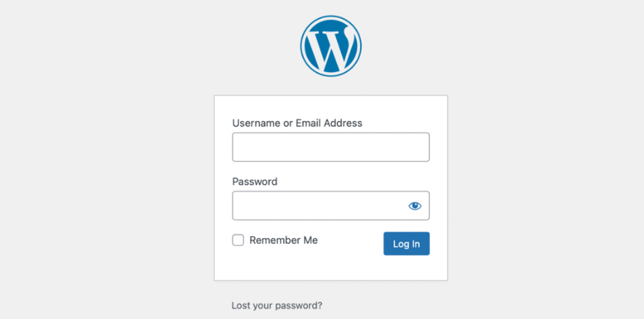Open the Lost your password link
Screen dimensions: 644x319
277,306
